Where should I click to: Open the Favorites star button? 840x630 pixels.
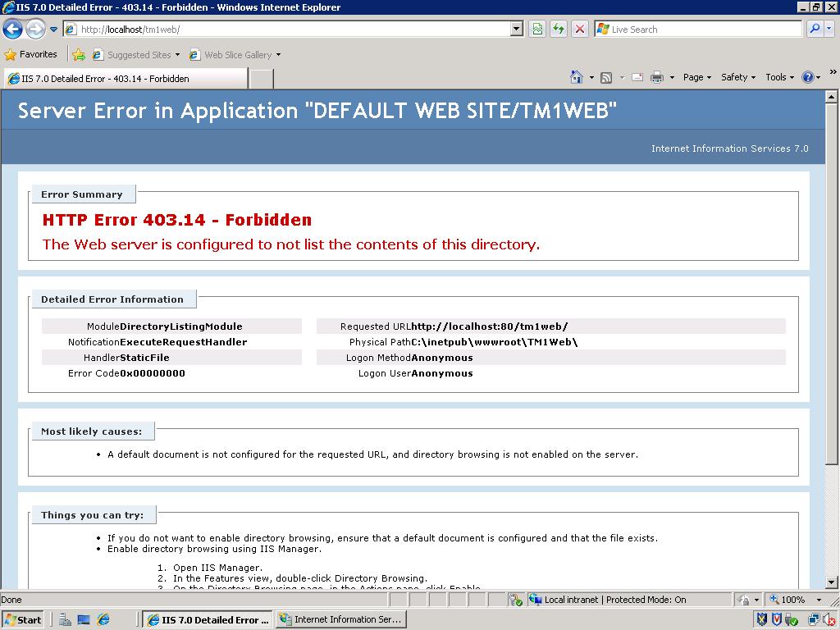pyautogui.click(x=30, y=55)
